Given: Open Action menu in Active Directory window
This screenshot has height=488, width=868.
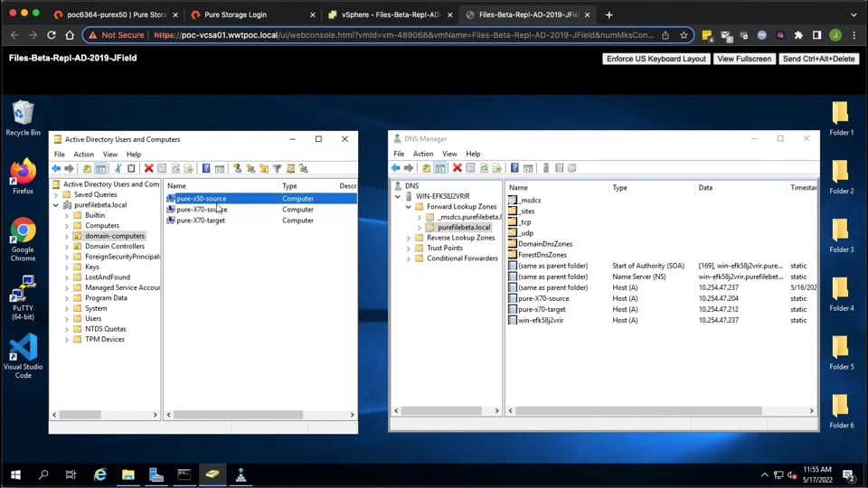Looking at the screenshot, I should tap(83, 155).
